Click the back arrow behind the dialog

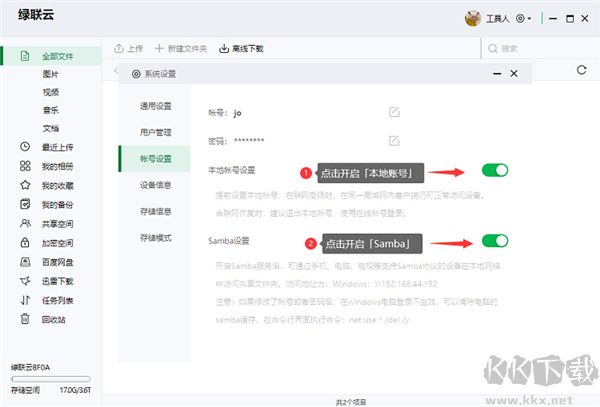pyautogui.click(x=116, y=70)
